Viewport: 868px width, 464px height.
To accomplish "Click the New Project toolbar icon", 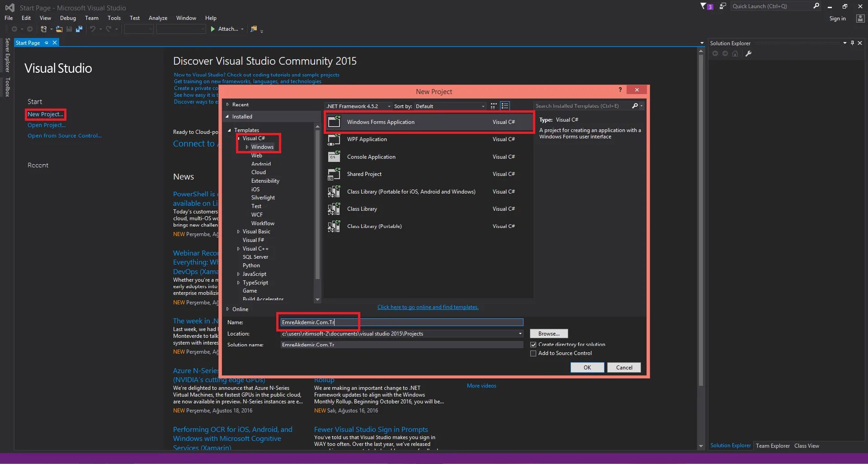I will pyautogui.click(x=43, y=29).
